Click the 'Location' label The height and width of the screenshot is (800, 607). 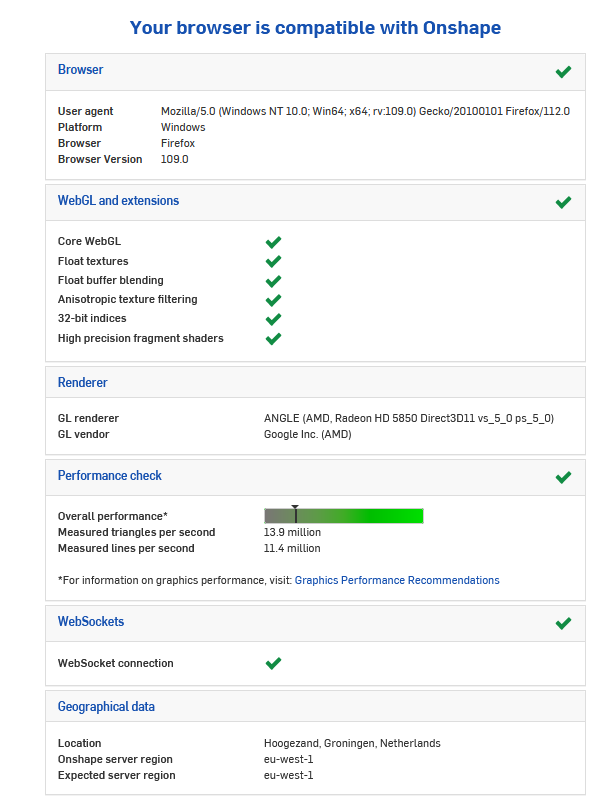(80, 743)
